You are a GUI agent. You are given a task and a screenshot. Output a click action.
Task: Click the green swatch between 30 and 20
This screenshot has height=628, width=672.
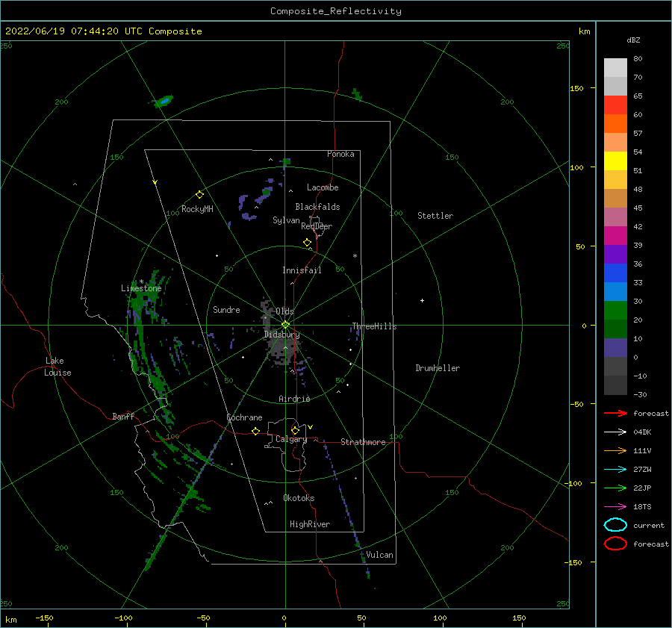click(x=615, y=310)
